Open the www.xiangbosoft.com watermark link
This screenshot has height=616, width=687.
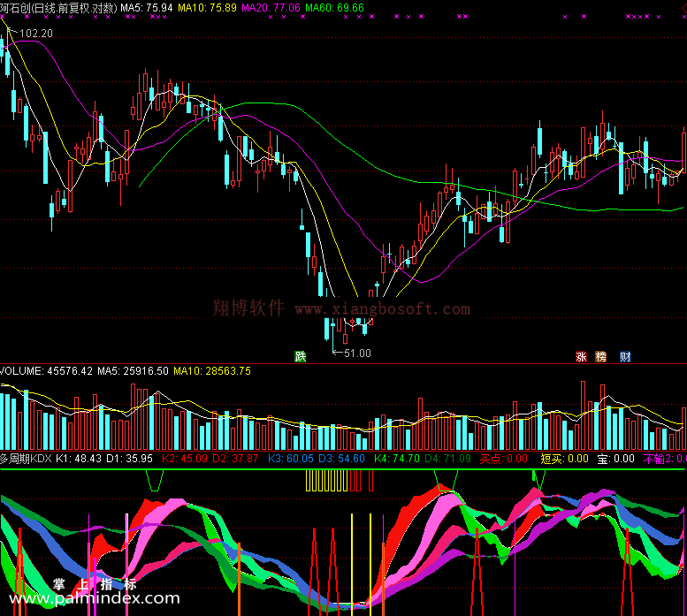click(382, 309)
